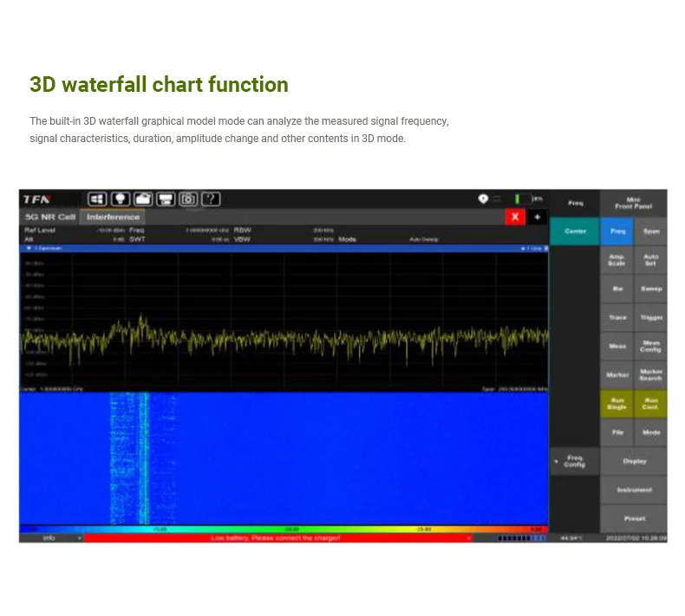Click the printer icon in top toolbar
The height and width of the screenshot is (616, 685).
pyautogui.click(x=166, y=199)
